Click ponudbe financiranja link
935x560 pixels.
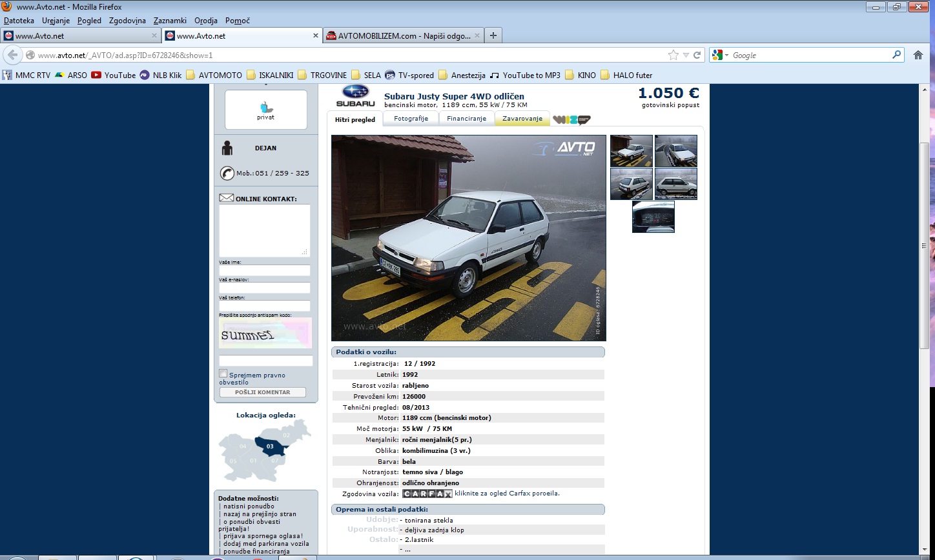tap(257, 551)
